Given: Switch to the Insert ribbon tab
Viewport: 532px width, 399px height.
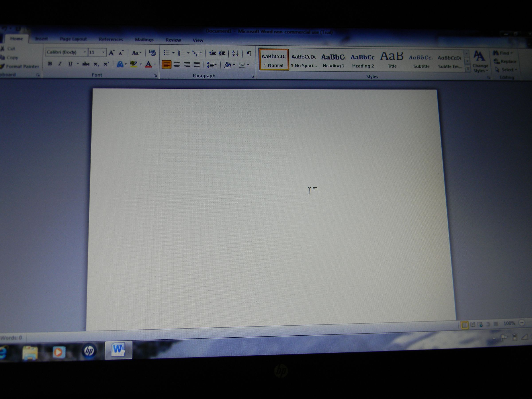Looking at the screenshot, I should click(42, 39).
